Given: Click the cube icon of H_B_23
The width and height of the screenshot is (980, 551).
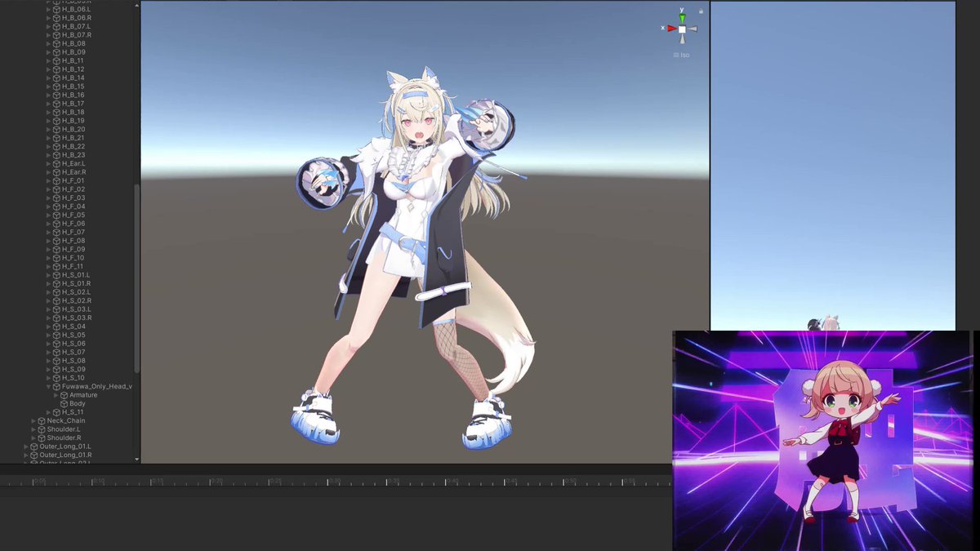Looking at the screenshot, I should tap(56, 155).
